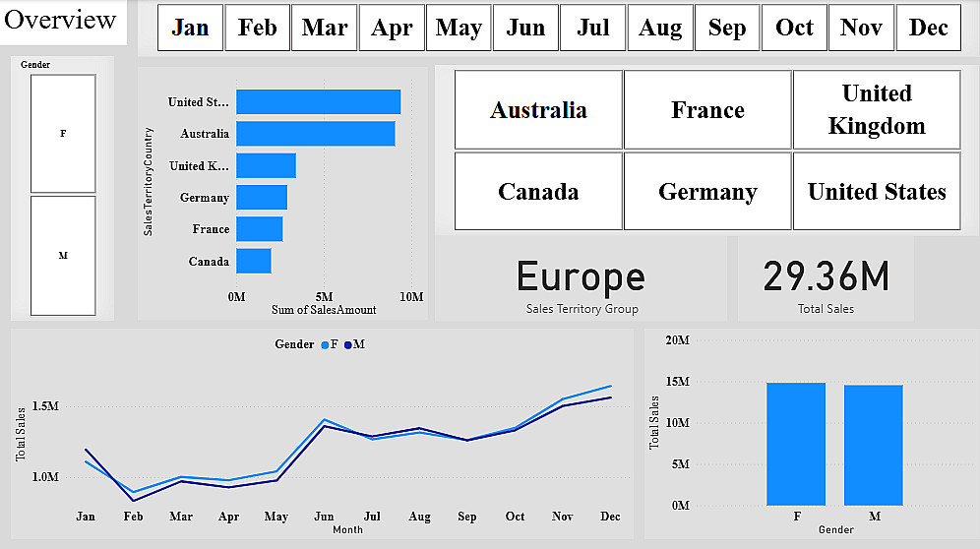Click the 29.36M Total Sales card
Image resolution: width=980 pixels, height=549 pixels.
click(826, 278)
